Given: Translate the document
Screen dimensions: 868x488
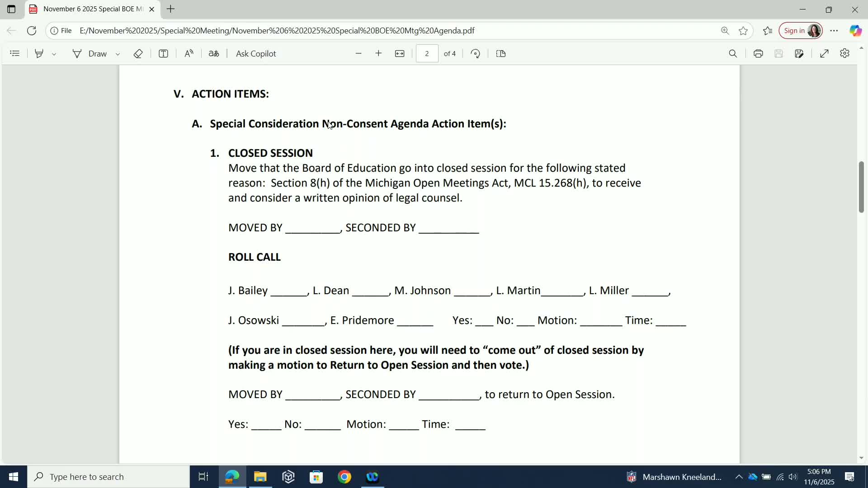Looking at the screenshot, I should 214,53.
